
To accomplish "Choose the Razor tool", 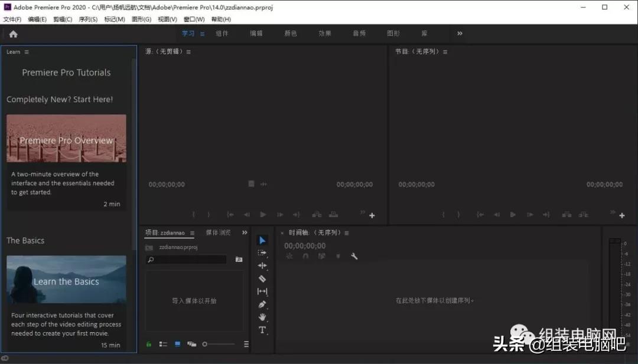I will coord(262,278).
